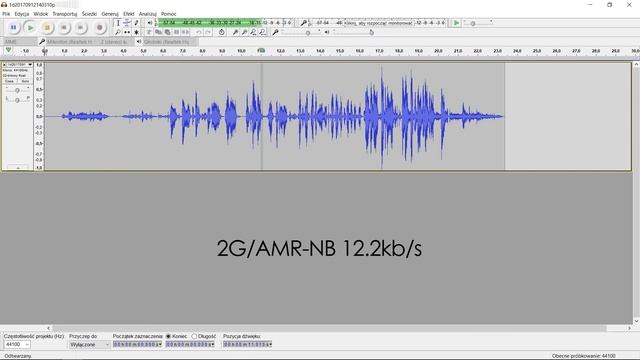Click the Zoom Out magnifier icon
Viewport: 640px width, 360px height.
tap(244, 32)
